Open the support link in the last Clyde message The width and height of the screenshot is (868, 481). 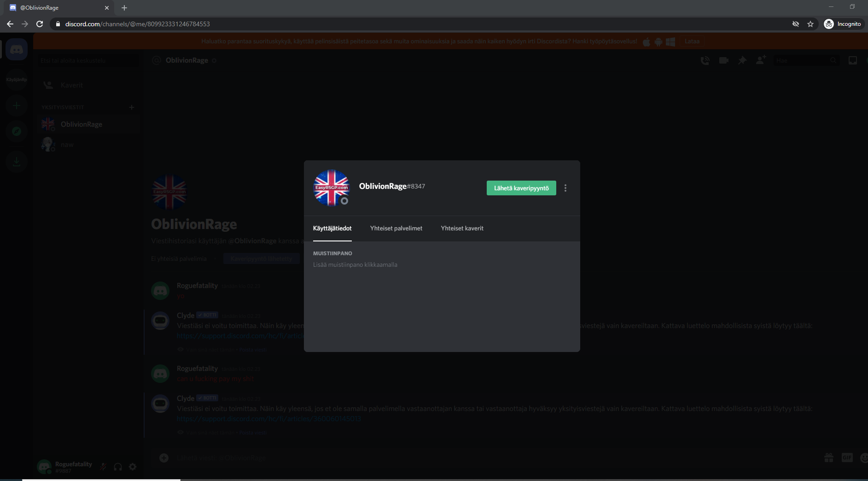269,419
